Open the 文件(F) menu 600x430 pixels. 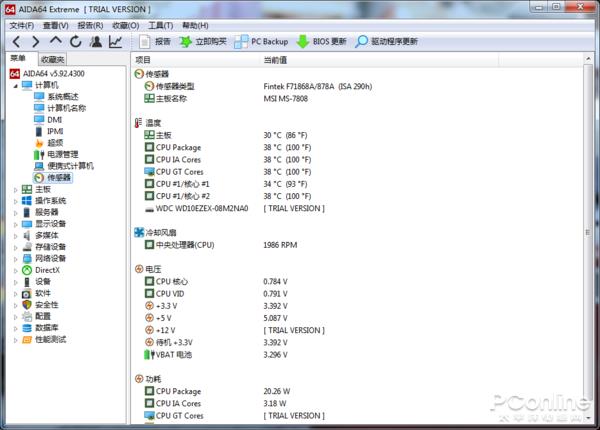[x=22, y=26]
